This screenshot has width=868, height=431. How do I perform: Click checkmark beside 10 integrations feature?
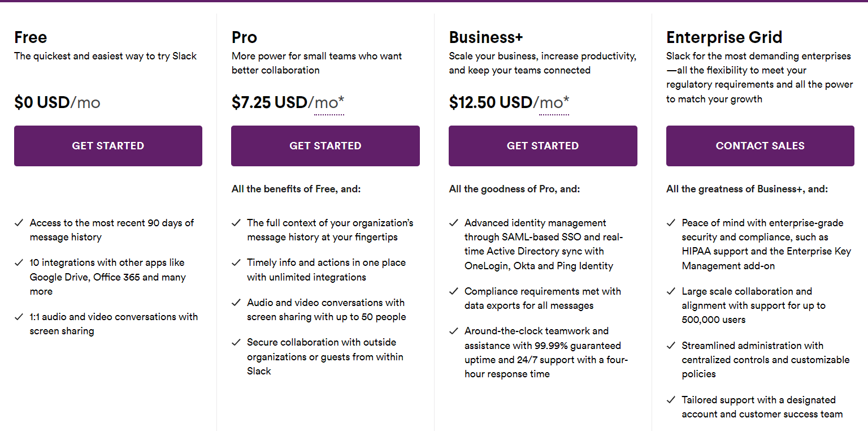pos(19,262)
